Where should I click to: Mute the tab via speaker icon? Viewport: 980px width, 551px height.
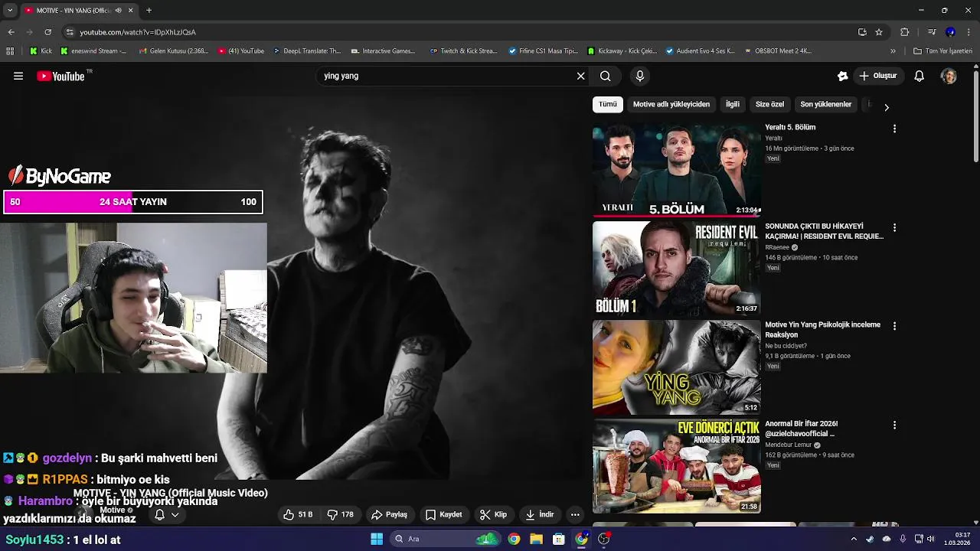(117, 10)
